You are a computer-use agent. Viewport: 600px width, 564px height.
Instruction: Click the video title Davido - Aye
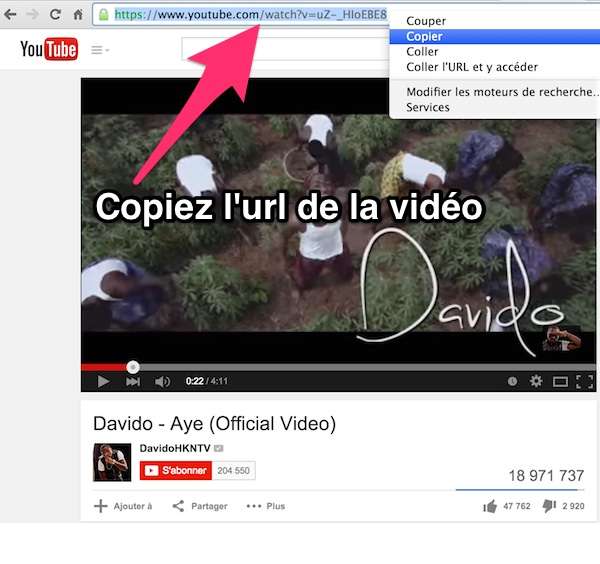click(214, 424)
